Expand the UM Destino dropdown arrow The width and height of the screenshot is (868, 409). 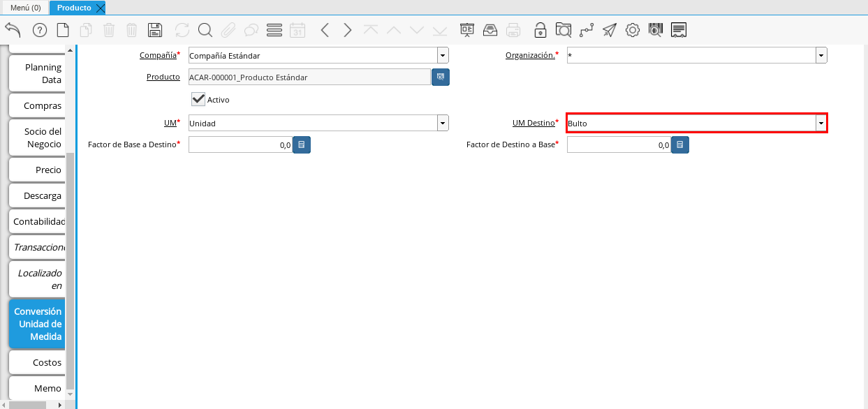point(821,123)
